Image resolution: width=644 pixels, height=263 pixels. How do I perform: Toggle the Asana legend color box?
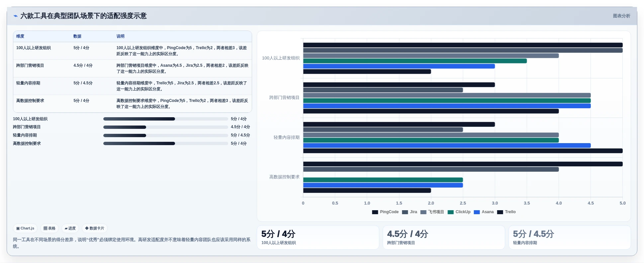tap(477, 212)
